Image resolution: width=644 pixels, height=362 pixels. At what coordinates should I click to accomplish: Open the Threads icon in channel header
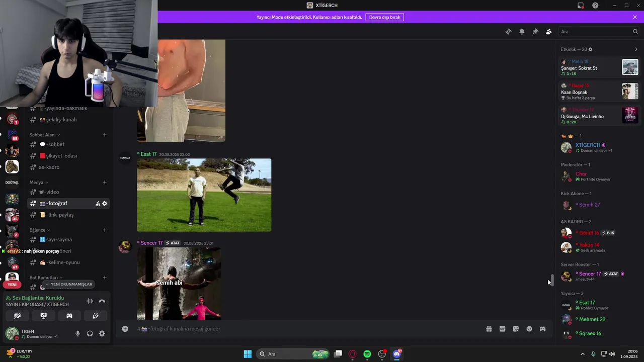[508, 31]
